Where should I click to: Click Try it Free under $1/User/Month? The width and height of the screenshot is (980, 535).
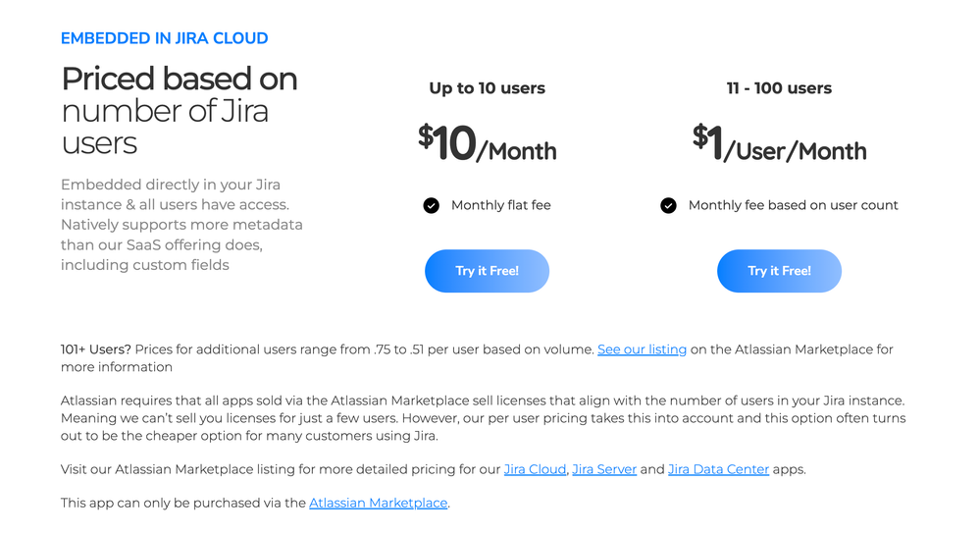[779, 271]
